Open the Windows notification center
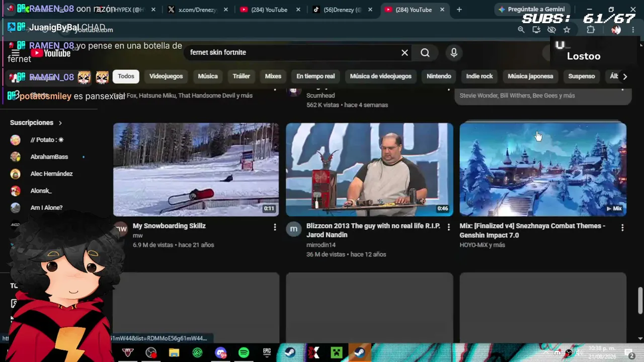Image resolution: width=644 pixels, height=362 pixels. coord(629,353)
